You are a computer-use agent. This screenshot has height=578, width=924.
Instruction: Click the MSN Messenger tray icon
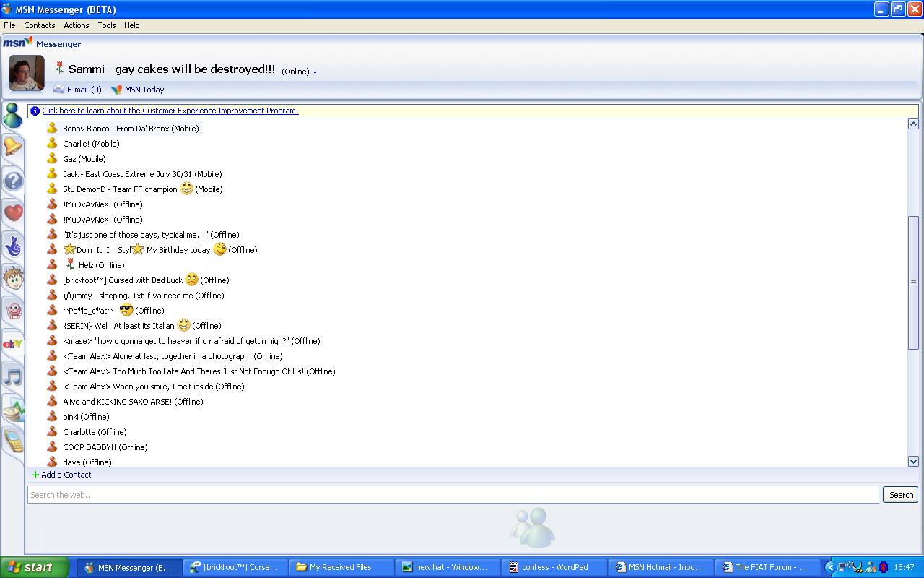[x=871, y=567]
